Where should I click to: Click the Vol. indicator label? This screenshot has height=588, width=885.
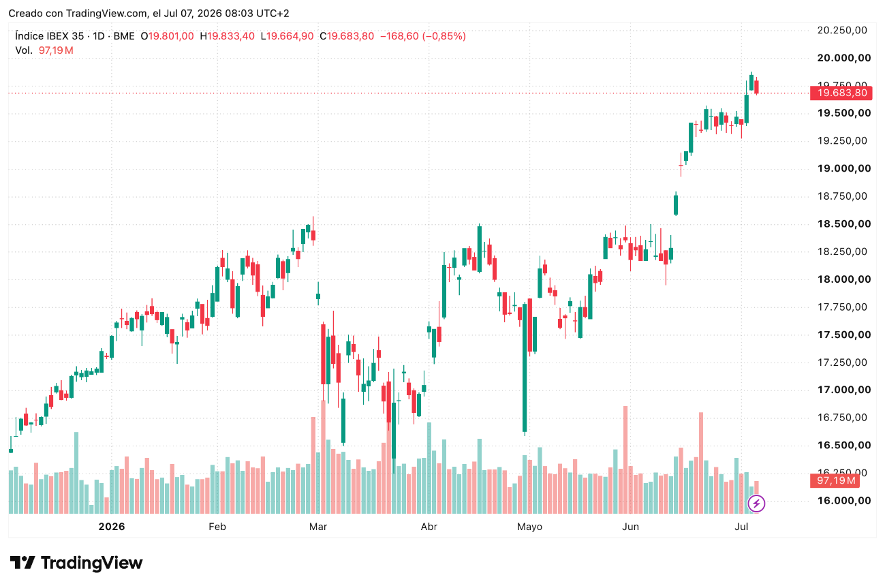(23, 50)
